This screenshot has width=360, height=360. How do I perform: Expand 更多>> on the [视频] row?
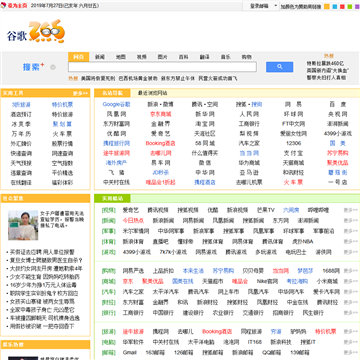(x=351, y=210)
